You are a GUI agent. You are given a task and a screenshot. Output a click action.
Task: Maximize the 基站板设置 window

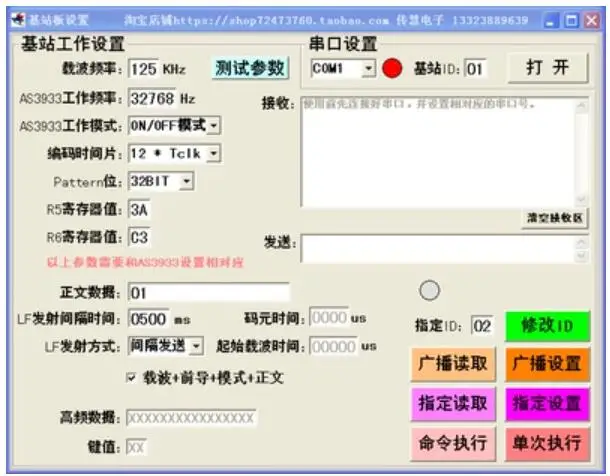tap(571, 20)
